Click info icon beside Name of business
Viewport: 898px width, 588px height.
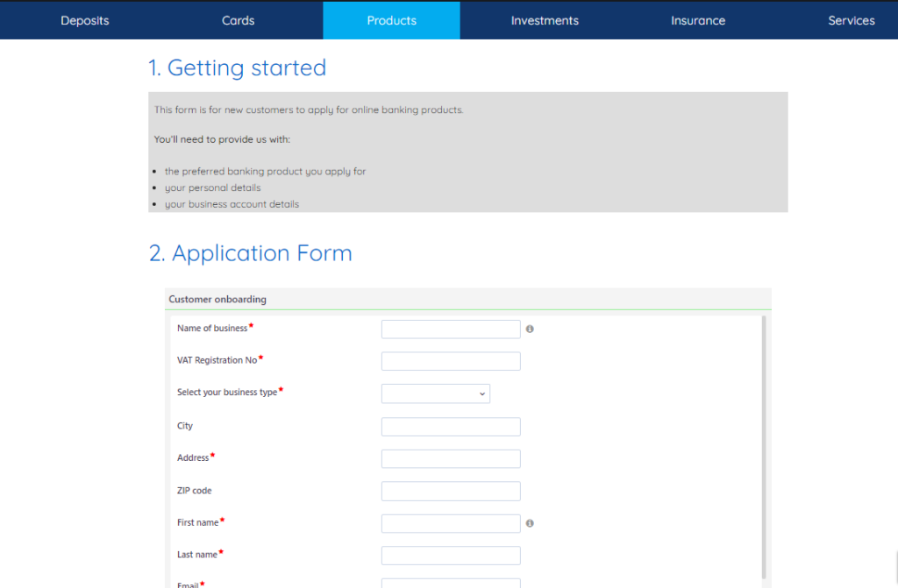[530, 329]
